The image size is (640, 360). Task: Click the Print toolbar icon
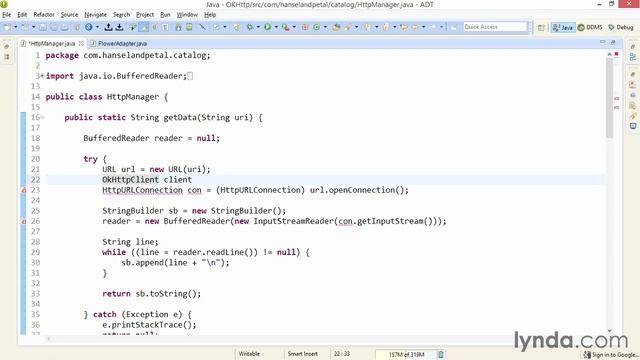[65, 27]
